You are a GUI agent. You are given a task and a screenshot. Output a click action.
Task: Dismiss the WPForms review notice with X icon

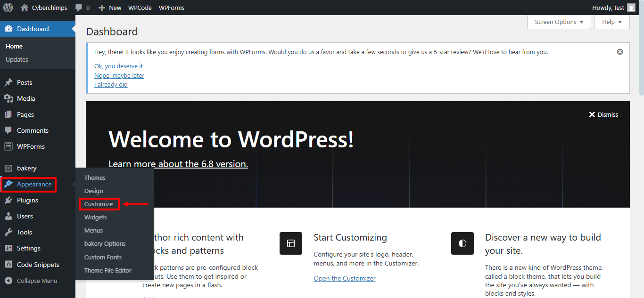(620, 52)
